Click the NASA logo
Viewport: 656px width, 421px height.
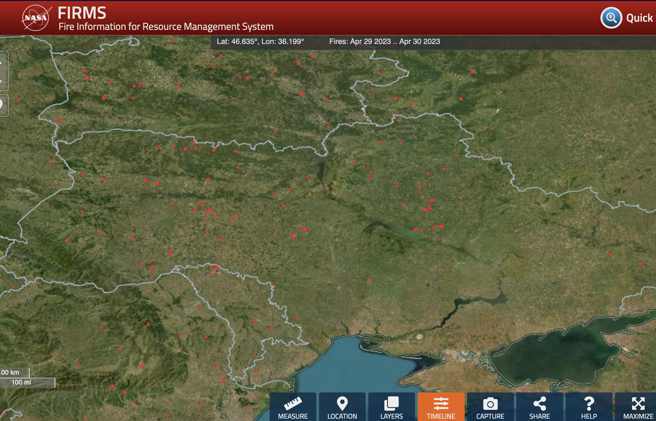37,18
